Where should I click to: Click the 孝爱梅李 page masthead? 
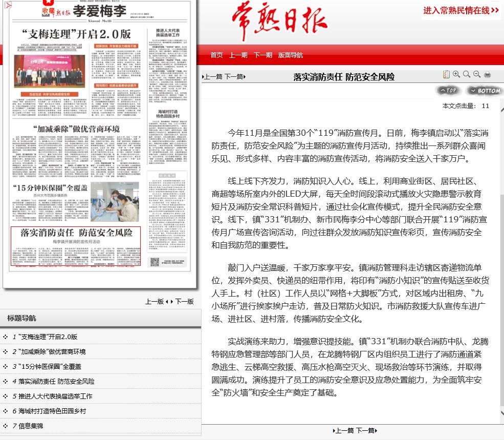click(99, 11)
